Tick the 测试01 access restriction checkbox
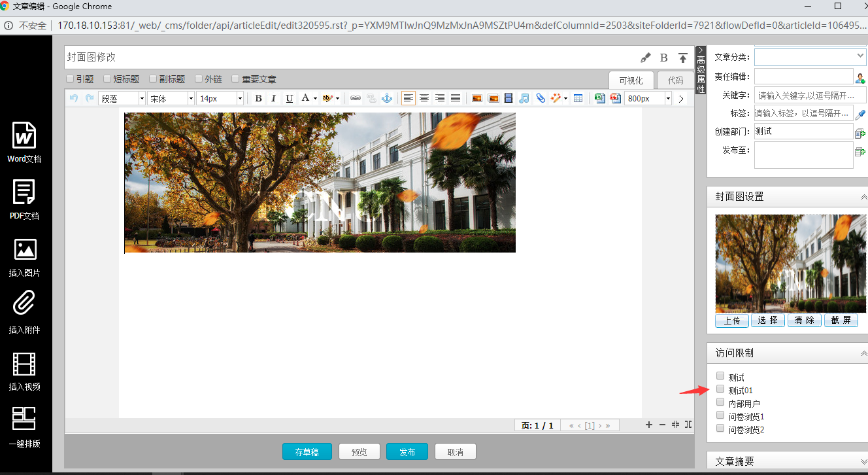The image size is (868, 475). click(720, 389)
